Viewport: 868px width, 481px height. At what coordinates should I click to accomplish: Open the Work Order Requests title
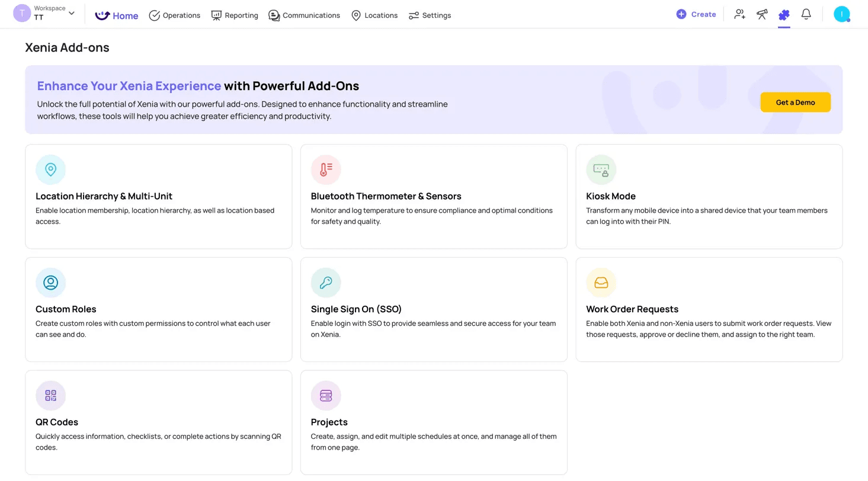click(632, 309)
